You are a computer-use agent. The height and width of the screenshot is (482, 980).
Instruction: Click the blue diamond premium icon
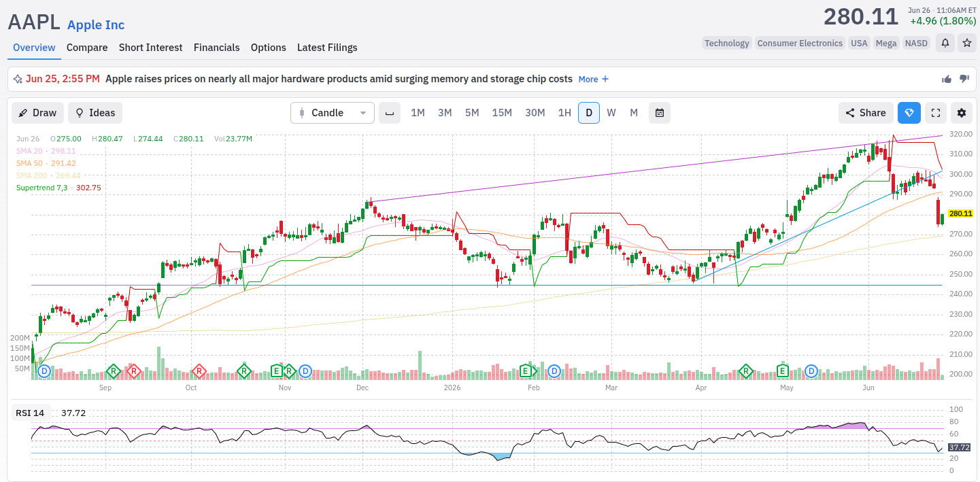pos(909,113)
